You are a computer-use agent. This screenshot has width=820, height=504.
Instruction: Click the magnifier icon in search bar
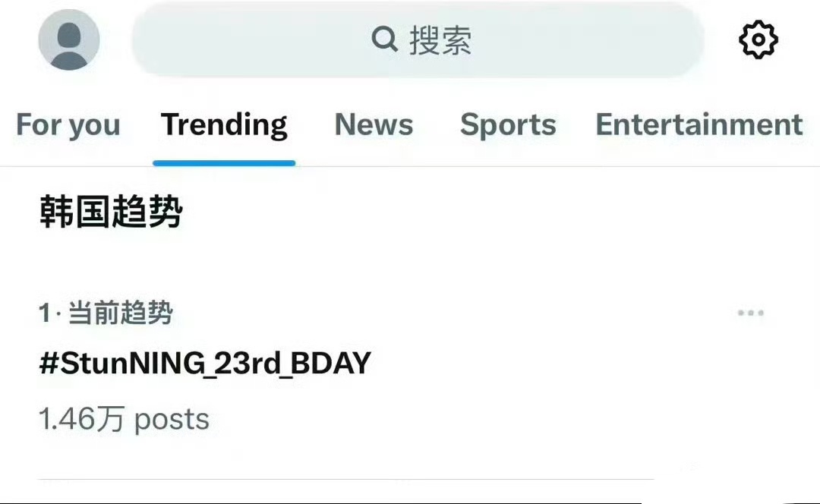pyautogui.click(x=385, y=39)
